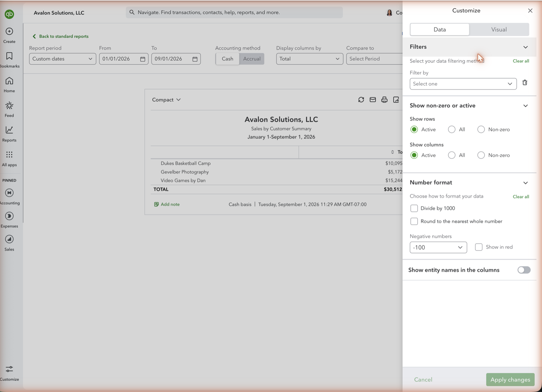Viewport: 542px width, 392px height.
Task: Click the Total column sort arrows
Action: click(392, 152)
